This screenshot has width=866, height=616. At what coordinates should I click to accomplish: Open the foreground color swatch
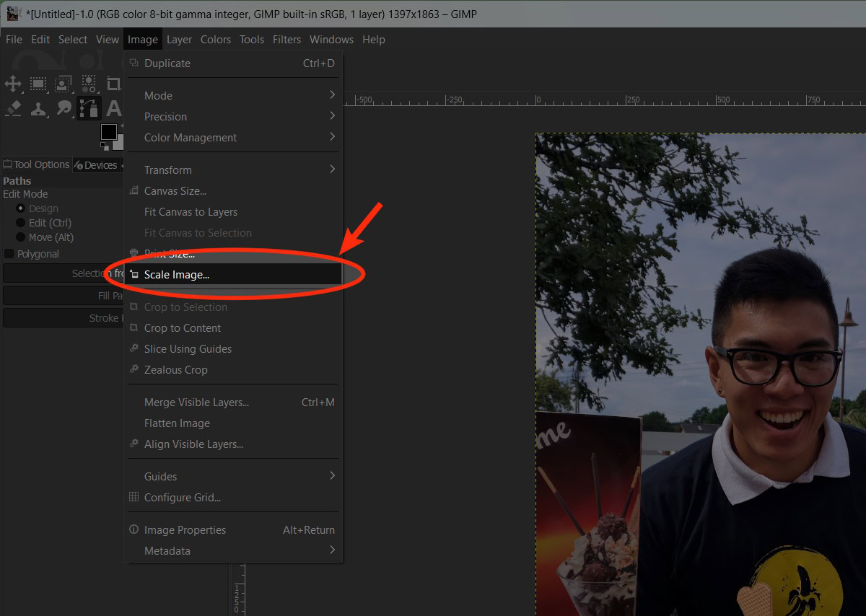pyautogui.click(x=108, y=131)
